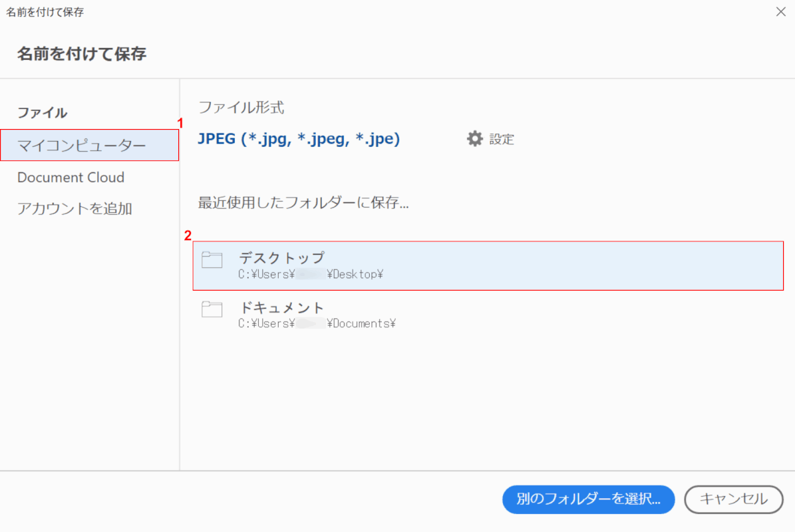Close the 名前を付けて保存 dialog with X
Viewport: 795px width, 532px height.
(780, 12)
